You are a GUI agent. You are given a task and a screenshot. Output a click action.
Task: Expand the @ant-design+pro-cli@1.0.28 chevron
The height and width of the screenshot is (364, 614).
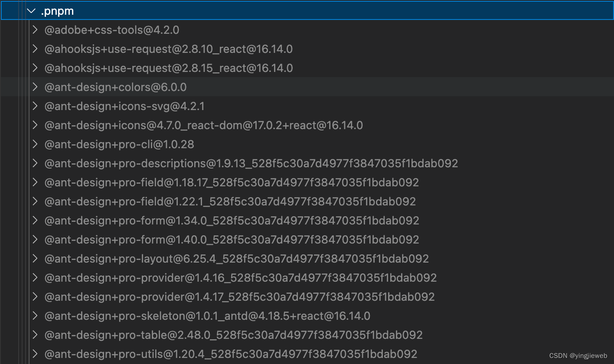[36, 144]
